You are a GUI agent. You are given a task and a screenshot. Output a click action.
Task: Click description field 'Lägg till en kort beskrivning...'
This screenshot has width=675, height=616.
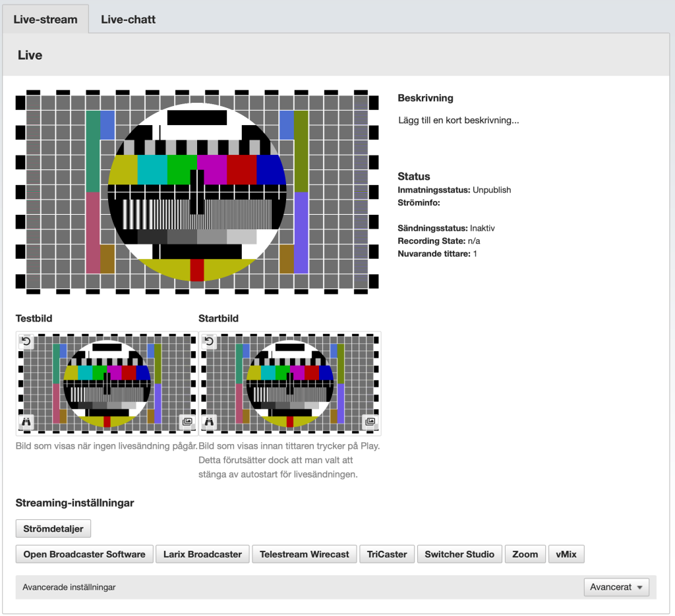[459, 120]
